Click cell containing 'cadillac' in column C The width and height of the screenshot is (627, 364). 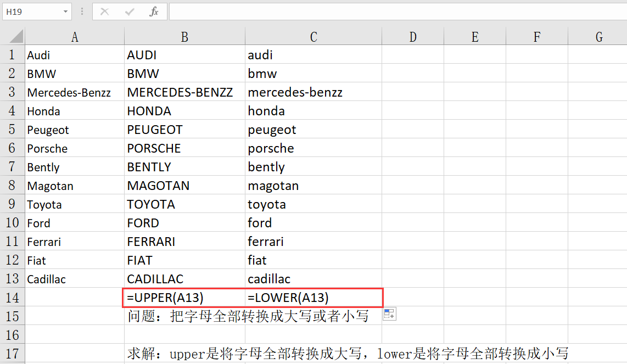(313, 278)
